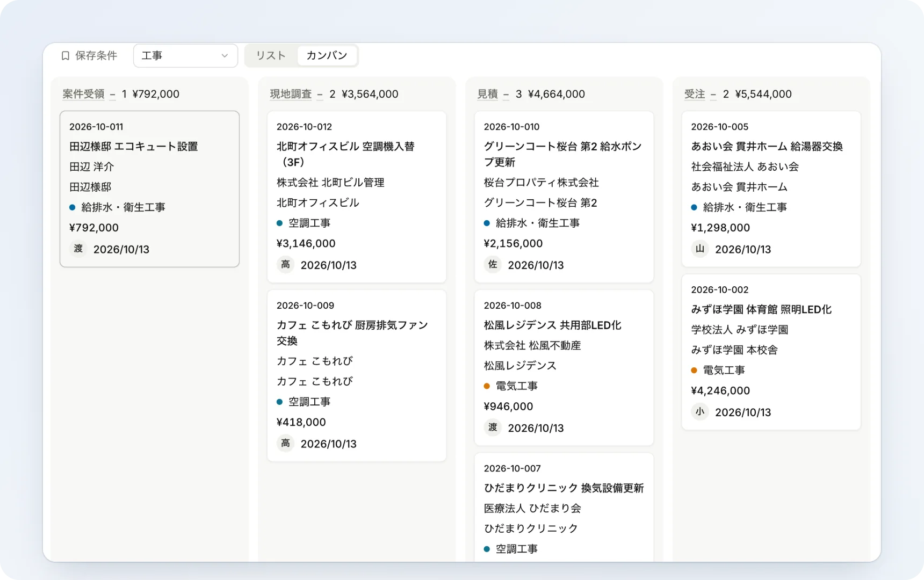This screenshot has width=924, height=580.
Task: Open the 受注 column header link
Action: [695, 94]
